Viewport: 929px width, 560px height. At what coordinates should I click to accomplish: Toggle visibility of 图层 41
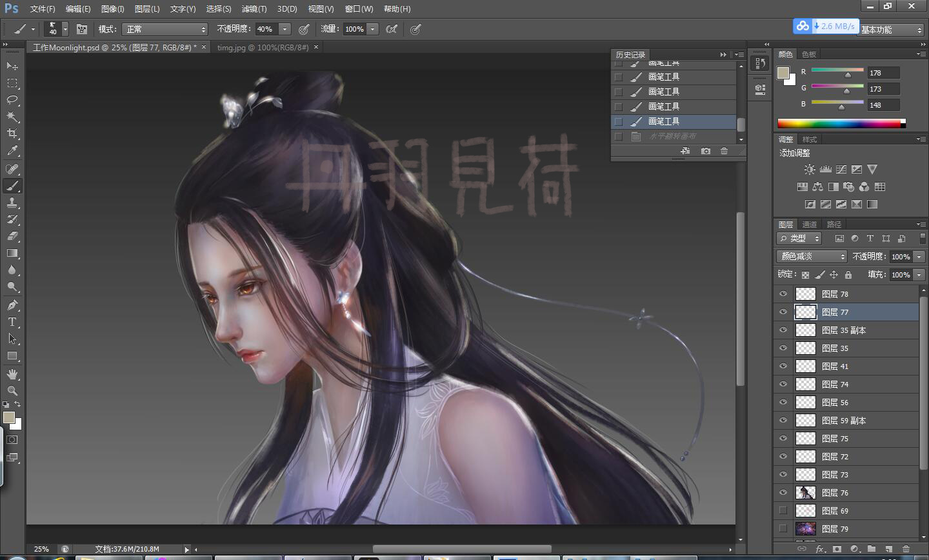[x=783, y=366]
